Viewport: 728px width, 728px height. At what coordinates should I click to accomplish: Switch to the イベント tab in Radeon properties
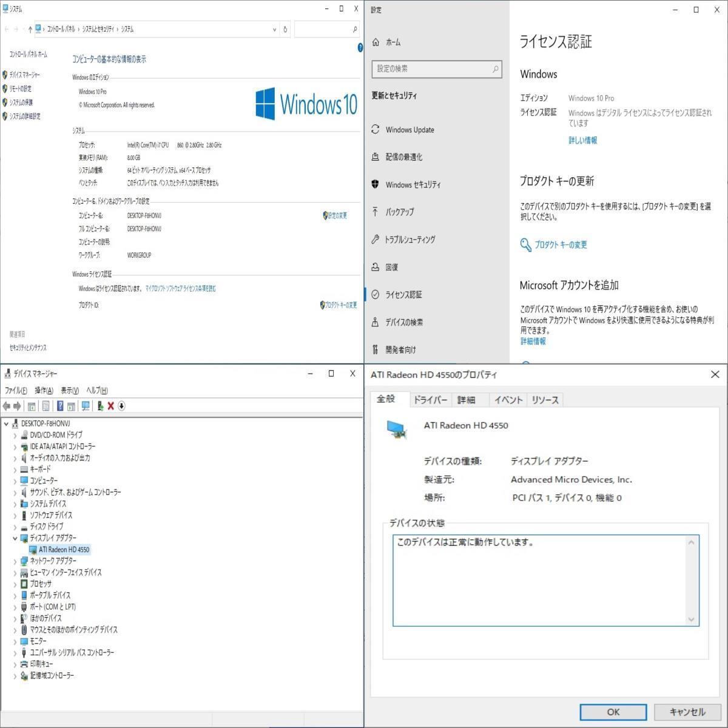pyautogui.click(x=508, y=400)
